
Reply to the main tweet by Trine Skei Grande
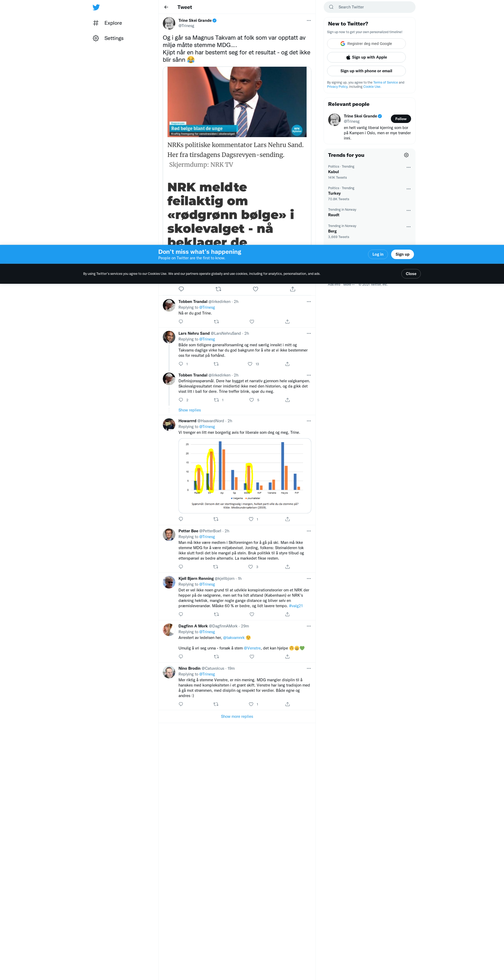(181, 289)
